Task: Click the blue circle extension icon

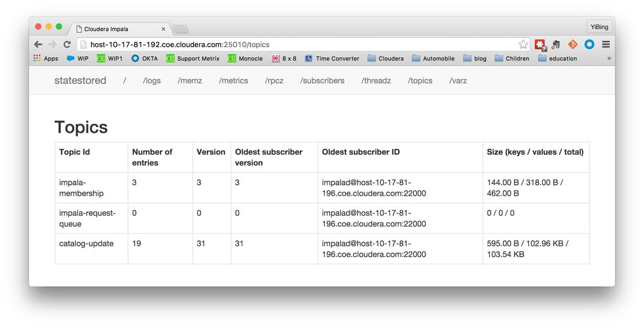Action: tap(589, 44)
